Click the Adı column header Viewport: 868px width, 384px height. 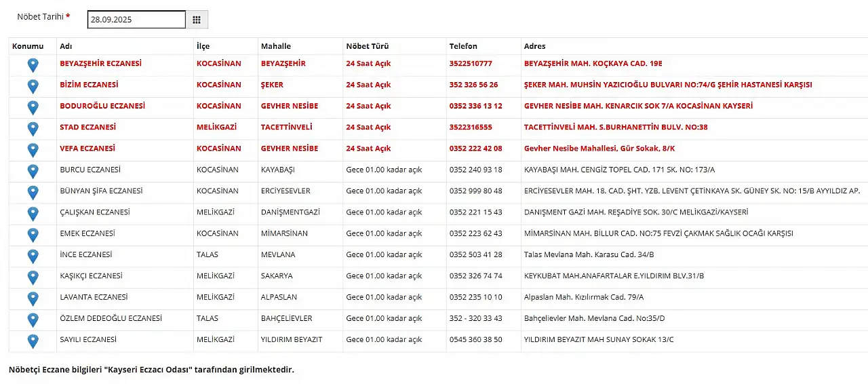66,46
